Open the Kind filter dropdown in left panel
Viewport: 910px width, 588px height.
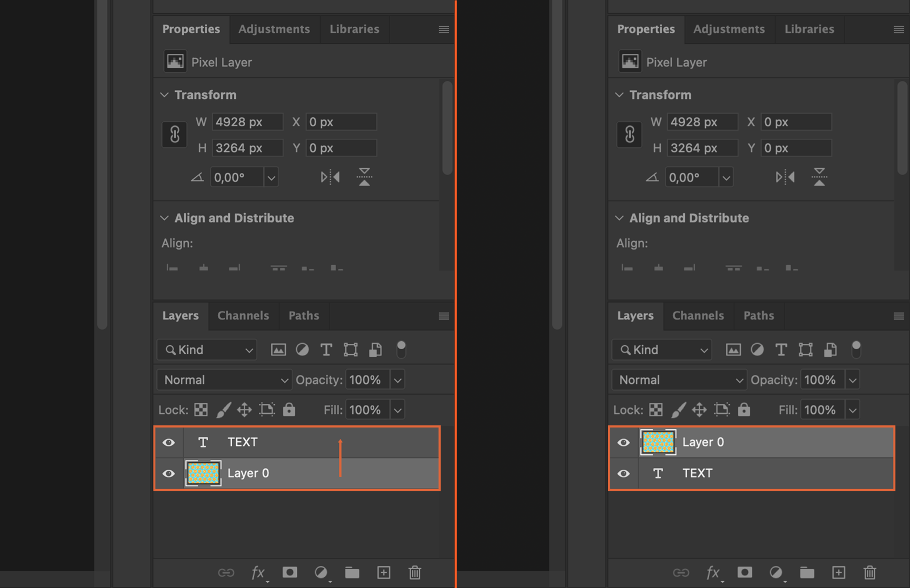click(x=207, y=350)
